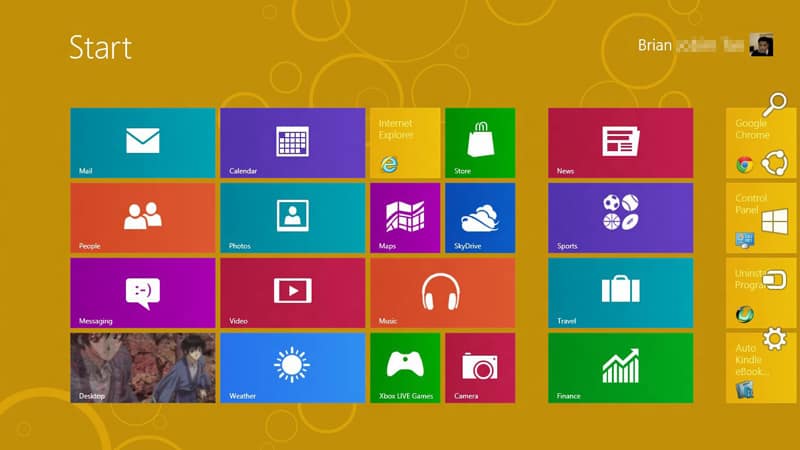Open the Finance chart tile
This screenshot has width=800, height=450.
pyautogui.click(x=620, y=368)
